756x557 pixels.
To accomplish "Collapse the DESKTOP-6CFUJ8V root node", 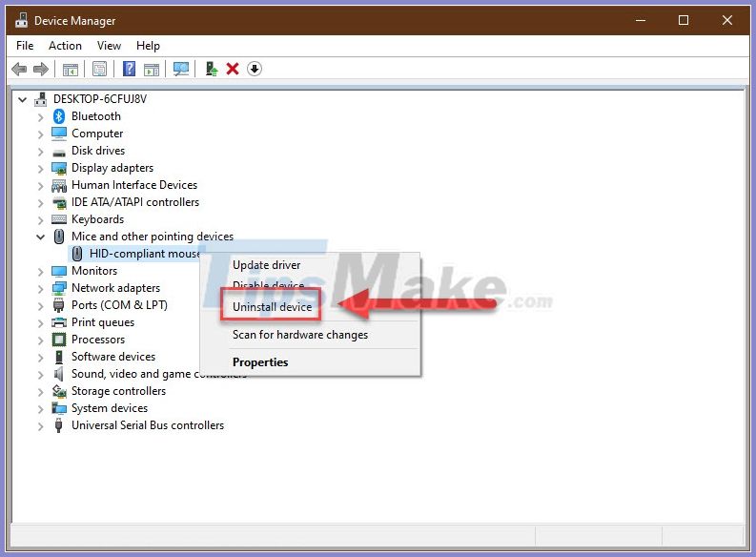I will click(x=22, y=100).
